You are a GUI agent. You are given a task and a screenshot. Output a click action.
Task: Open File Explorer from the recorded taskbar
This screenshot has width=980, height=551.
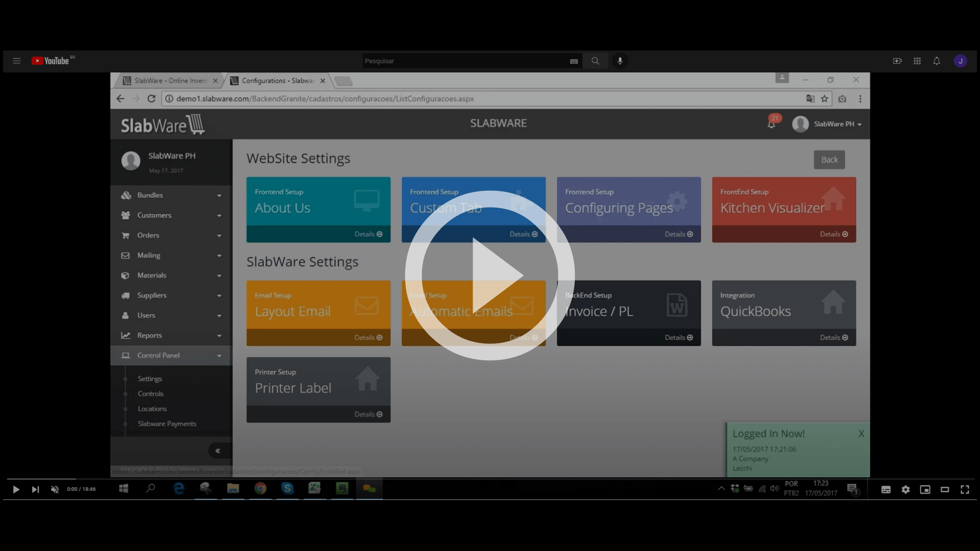(x=233, y=489)
